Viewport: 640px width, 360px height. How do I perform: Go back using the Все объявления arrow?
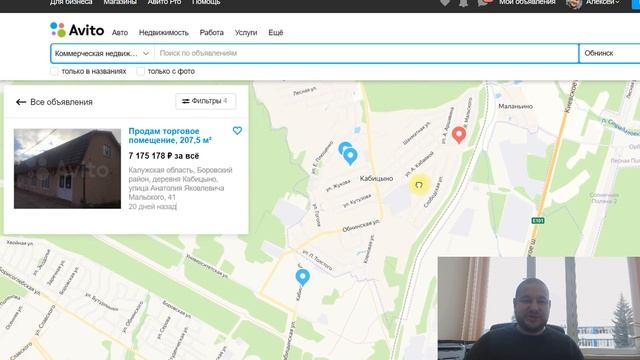click(x=21, y=102)
